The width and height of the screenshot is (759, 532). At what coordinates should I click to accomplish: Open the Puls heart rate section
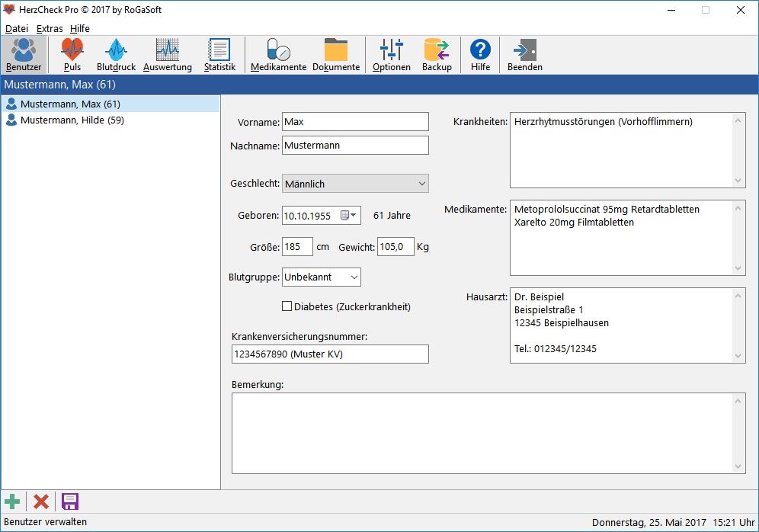(72, 55)
